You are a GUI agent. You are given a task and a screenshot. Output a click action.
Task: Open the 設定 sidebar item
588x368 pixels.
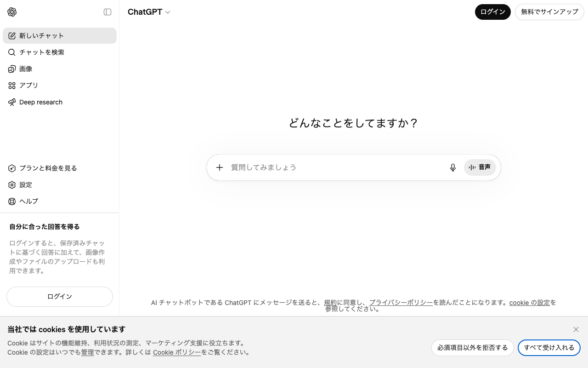[x=60, y=185]
